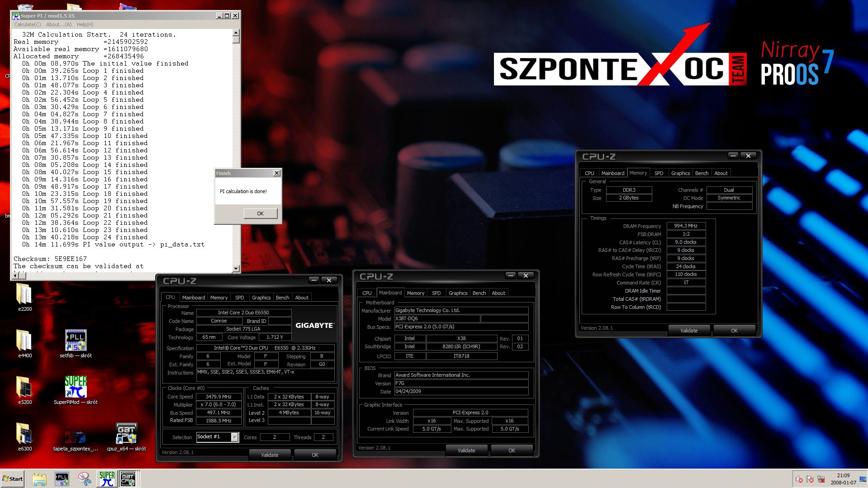Click OK in the Mainboard window
868x488 pixels.
click(x=512, y=450)
